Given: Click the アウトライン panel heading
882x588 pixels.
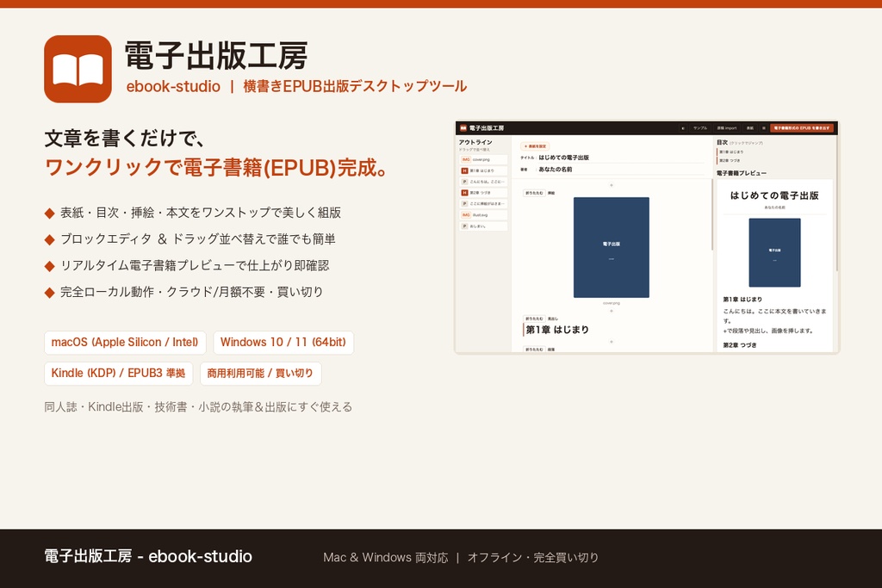Looking at the screenshot, I should tap(475, 142).
